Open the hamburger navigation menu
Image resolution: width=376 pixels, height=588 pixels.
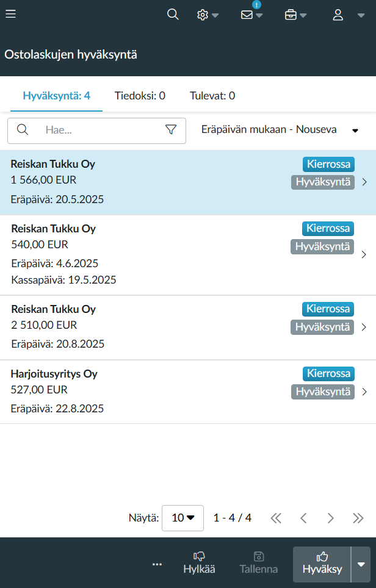point(10,14)
